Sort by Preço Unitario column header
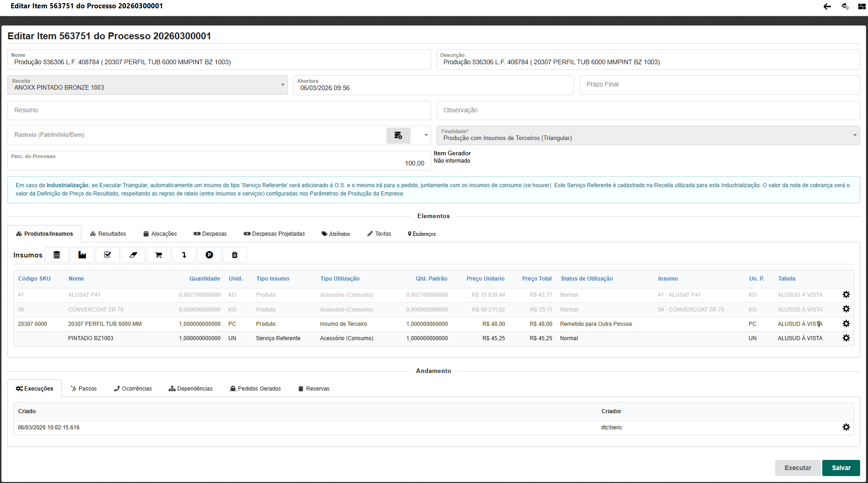The height and width of the screenshot is (483, 868). coord(485,279)
